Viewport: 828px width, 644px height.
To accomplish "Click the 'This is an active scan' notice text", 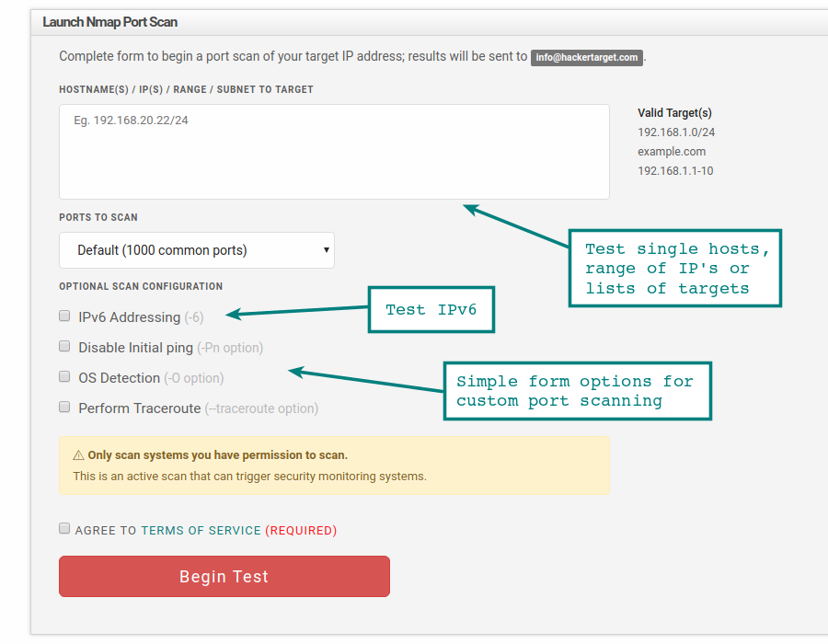I will coord(249,477).
